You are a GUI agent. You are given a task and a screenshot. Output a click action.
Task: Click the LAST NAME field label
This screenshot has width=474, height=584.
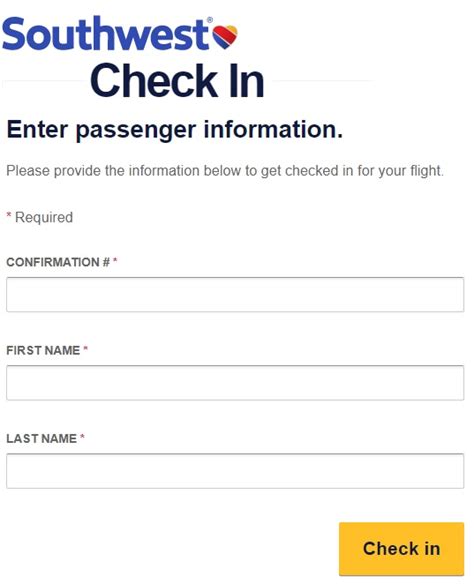pos(41,439)
